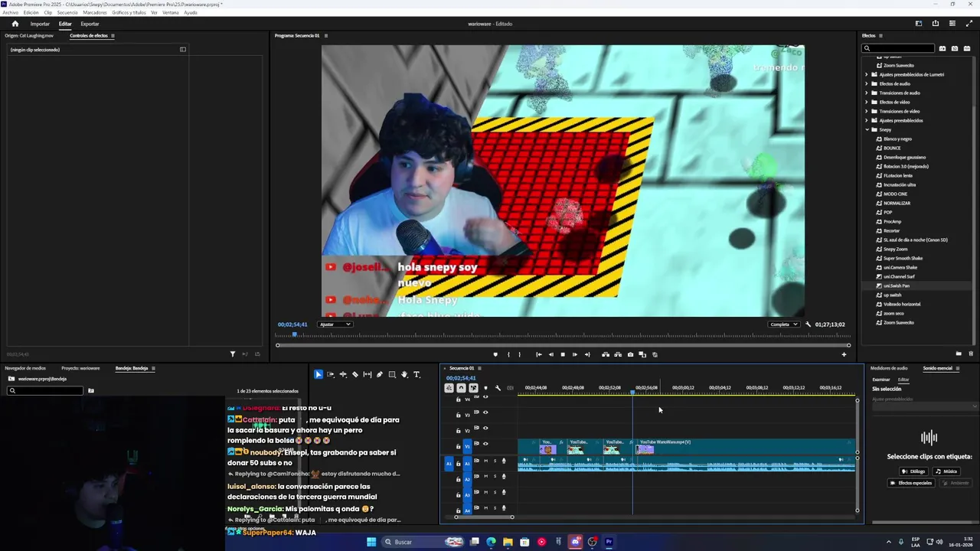Toggle linked selection in the timeline
980x551 pixels.
coord(473,388)
